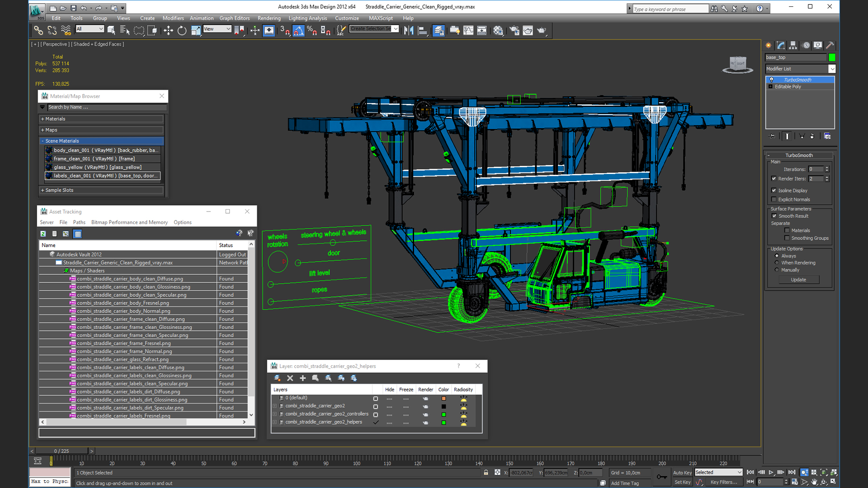The image size is (868, 488).
Task: Activate Select and Move tool
Action: click(168, 30)
